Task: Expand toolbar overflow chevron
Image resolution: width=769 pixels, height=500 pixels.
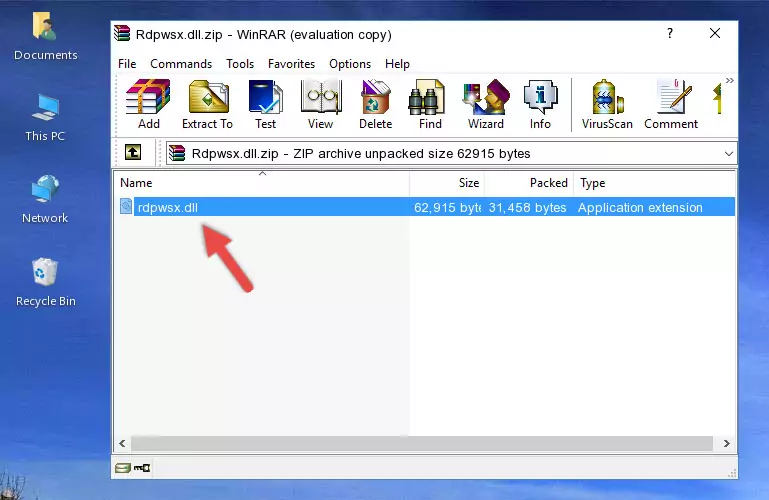Action: click(730, 80)
